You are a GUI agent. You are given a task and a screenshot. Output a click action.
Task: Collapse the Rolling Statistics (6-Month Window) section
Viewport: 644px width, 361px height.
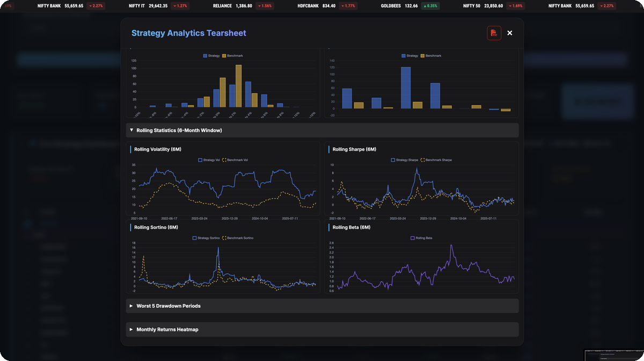tap(322, 130)
